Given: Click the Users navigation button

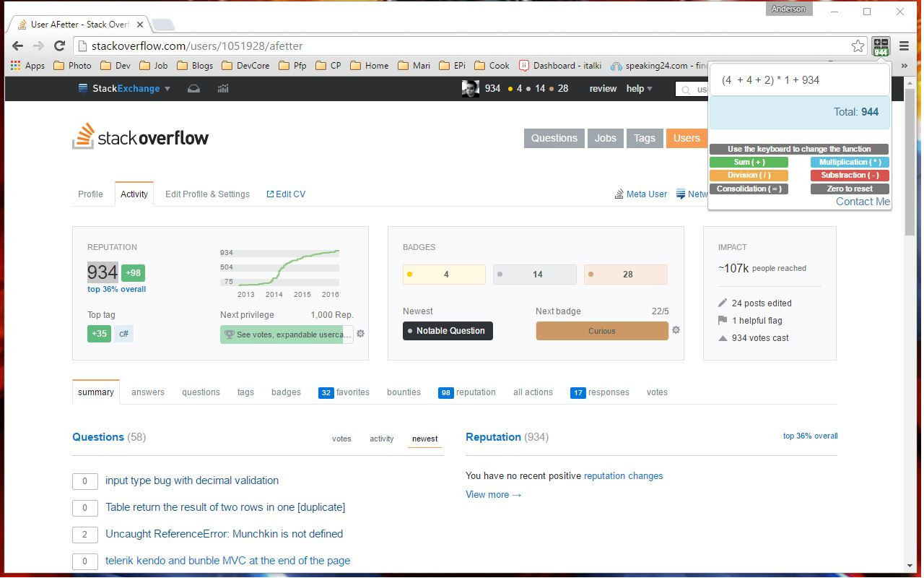Looking at the screenshot, I should [686, 138].
